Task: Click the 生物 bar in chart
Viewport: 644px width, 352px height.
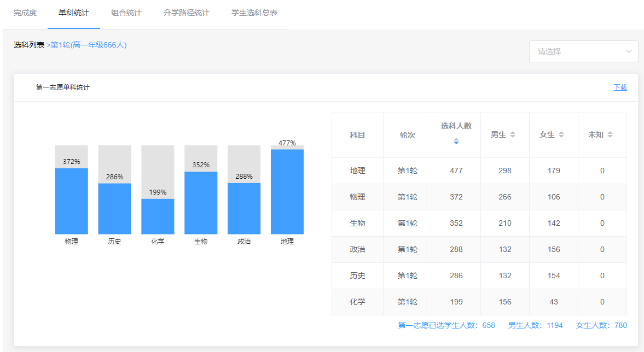Action: coord(201,203)
